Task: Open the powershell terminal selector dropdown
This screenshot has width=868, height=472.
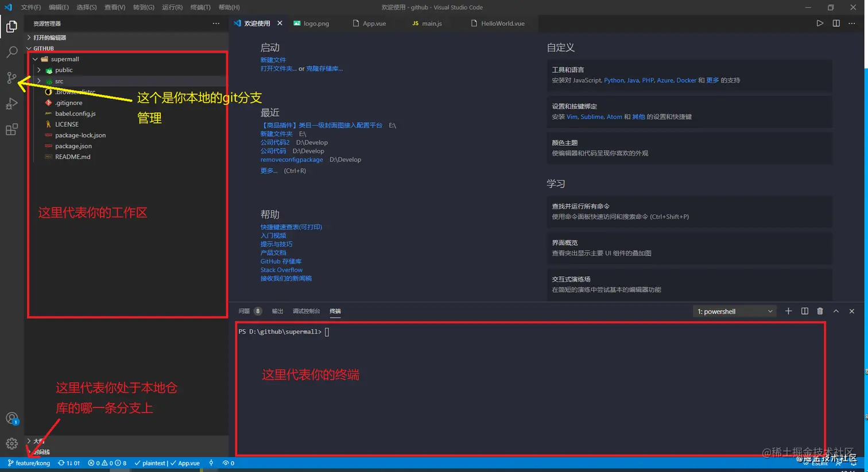Action: 735,311
